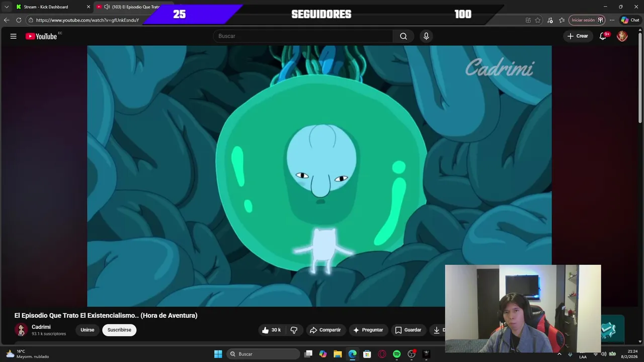Open the weather widget showing 16°C
Image resolution: width=644 pixels, height=362 pixels.
[28, 354]
